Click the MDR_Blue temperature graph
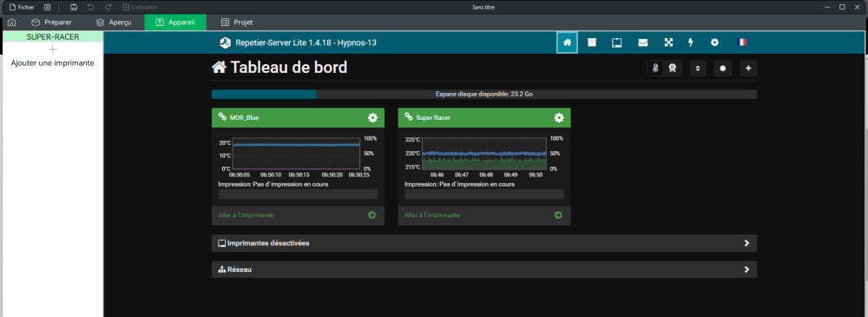The image size is (868, 317). 296,154
